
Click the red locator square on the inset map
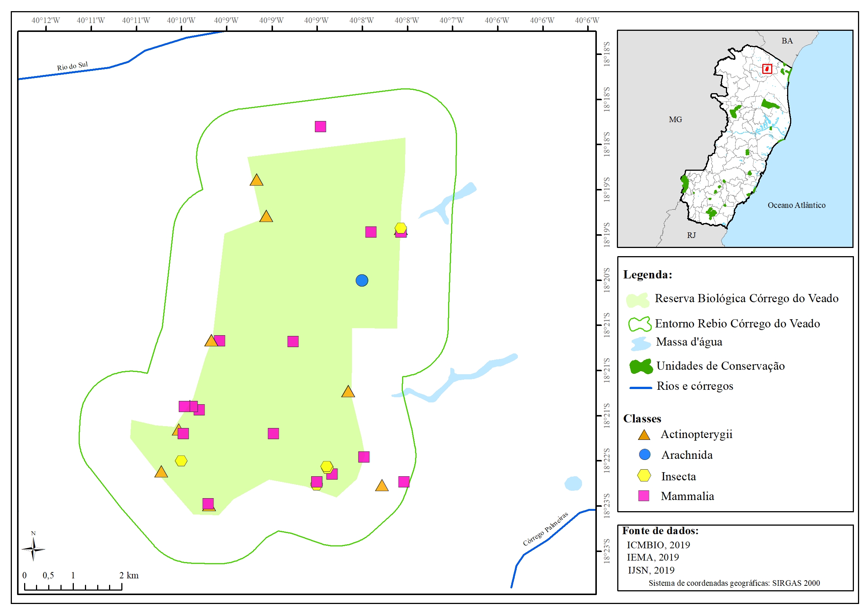click(x=767, y=69)
